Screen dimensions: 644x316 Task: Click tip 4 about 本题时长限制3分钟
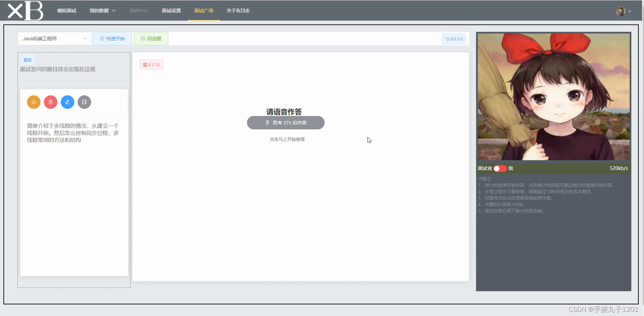(501, 204)
